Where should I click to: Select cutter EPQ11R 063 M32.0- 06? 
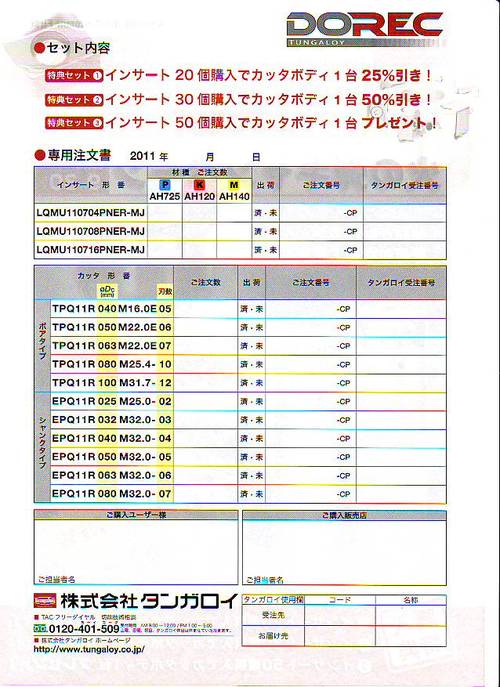pyautogui.click(x=112, y=475)
